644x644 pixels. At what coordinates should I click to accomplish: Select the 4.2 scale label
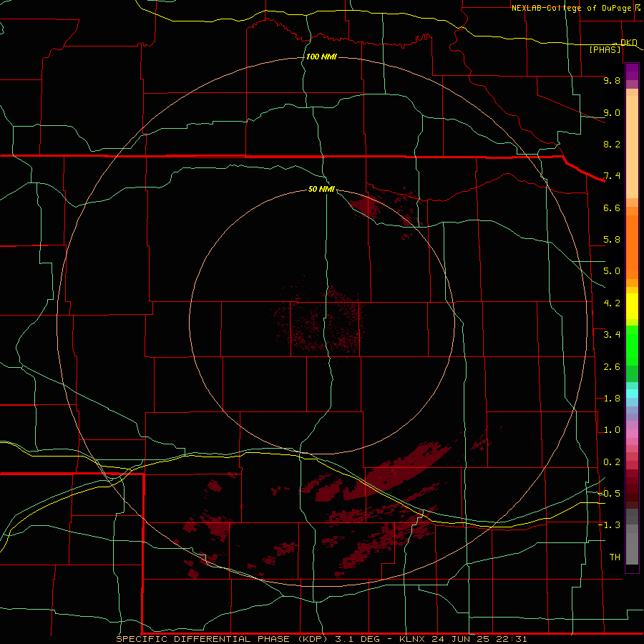612,303
